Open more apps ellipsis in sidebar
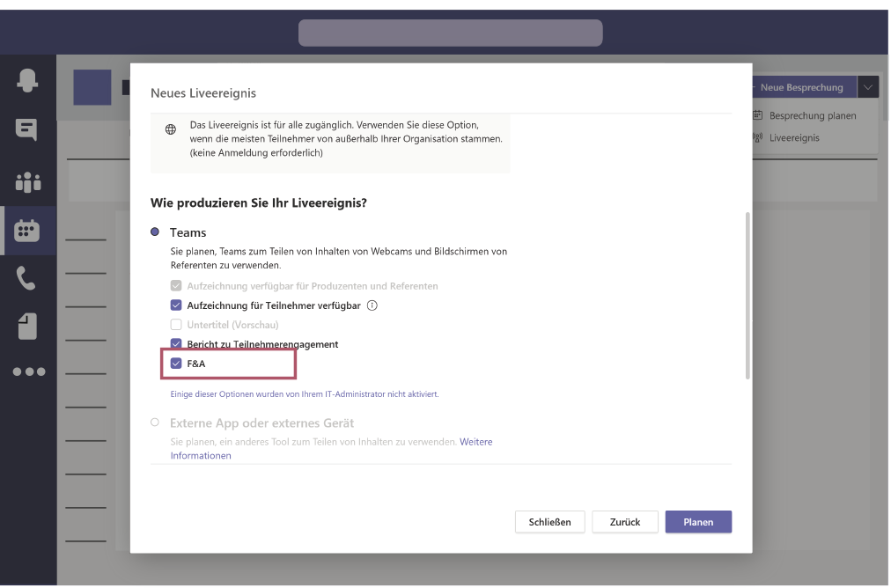Image resolution: width=891 pixels, height=588 pixels. click(x=28, y=371)
